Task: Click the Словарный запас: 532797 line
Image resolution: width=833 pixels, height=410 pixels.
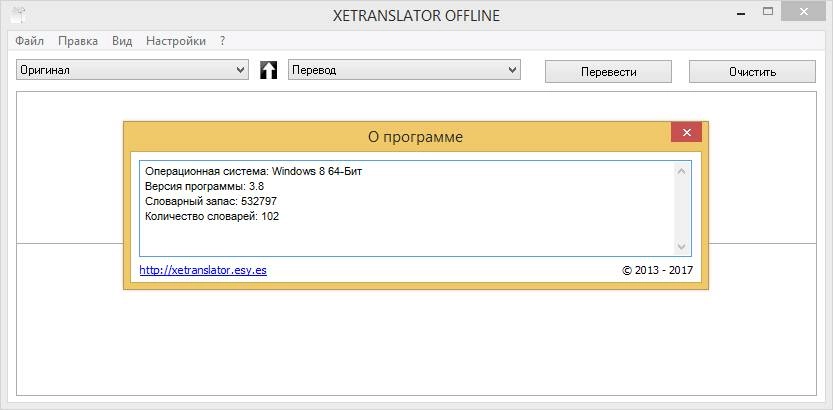Action: [x=211, y=201]
